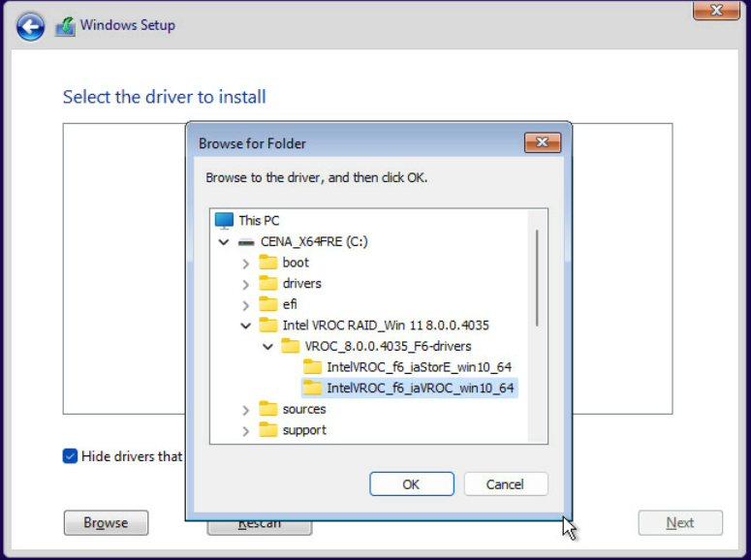The width and height of the screenshot is (751, 560).
Task: Click the boot folder icon
Action: (x=268, y=263)
